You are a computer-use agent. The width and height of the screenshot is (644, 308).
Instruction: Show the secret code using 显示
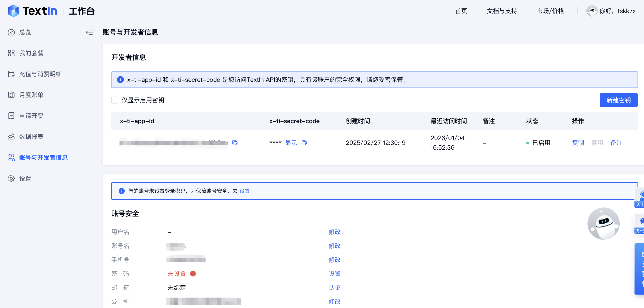tap(291, 143)
